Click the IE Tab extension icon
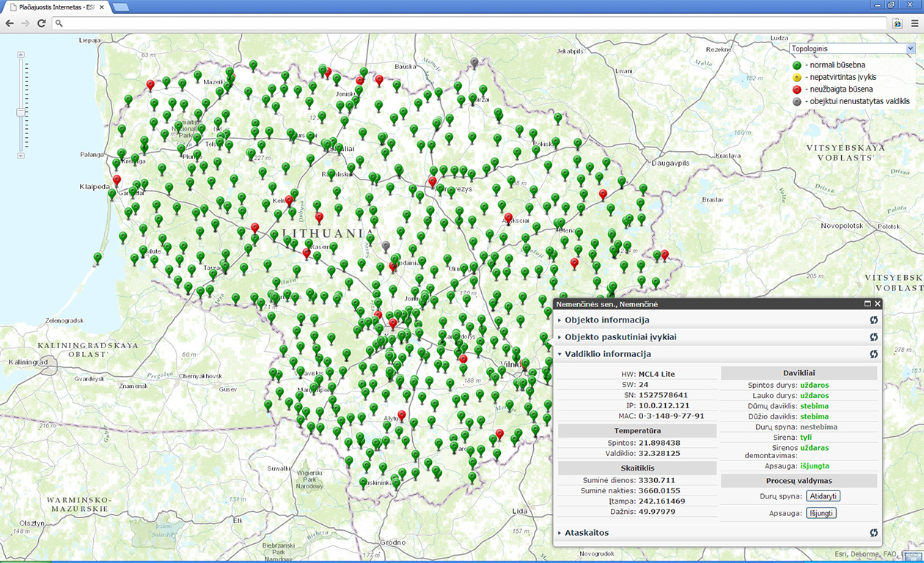This screenshot has width=924, height=563. click(x=898, y=23)
